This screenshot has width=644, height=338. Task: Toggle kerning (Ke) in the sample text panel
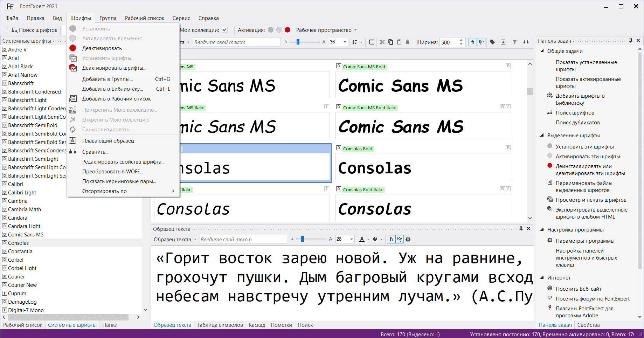coord(400,240)
